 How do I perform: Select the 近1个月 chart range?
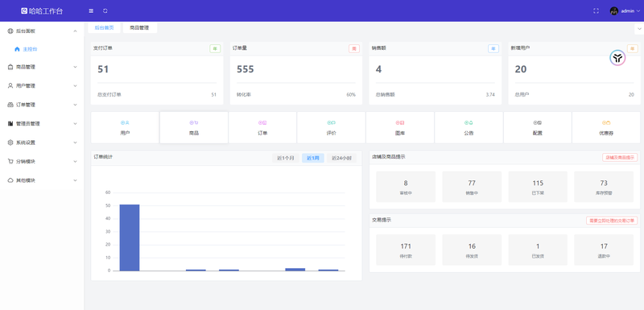pyautogui.click(x=286, y=158)
